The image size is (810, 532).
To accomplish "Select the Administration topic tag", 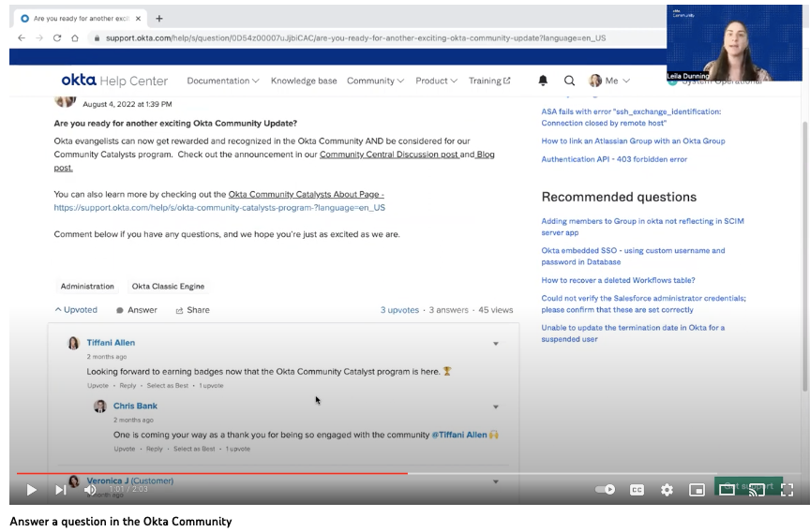I will 87,286.
